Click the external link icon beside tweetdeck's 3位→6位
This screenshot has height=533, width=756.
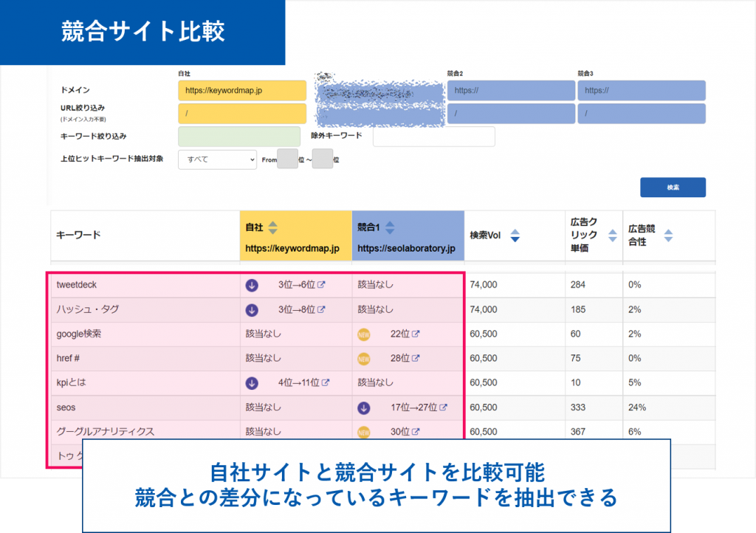coord(322,283)
